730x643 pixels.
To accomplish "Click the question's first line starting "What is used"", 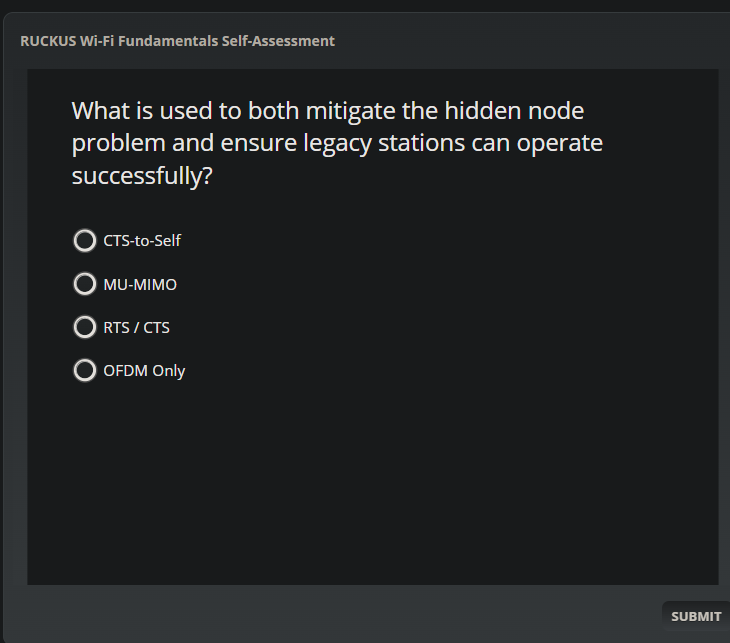I will pyautogui.click(x=327, y=110).
